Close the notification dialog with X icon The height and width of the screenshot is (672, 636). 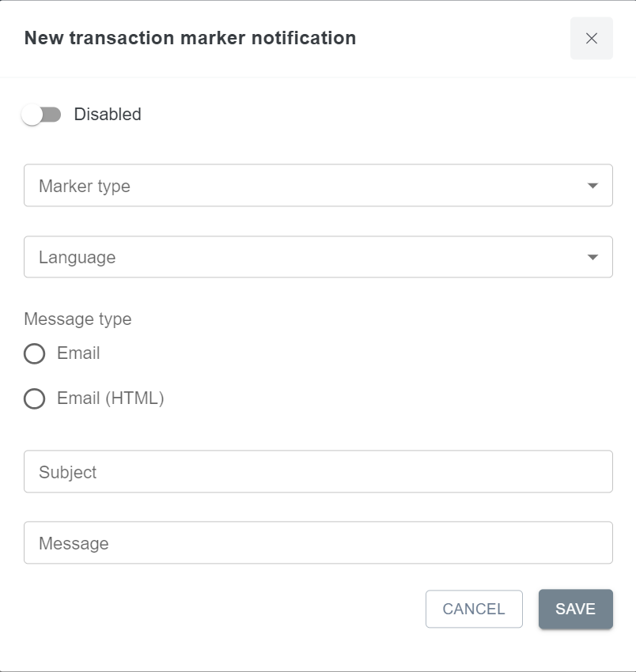coord(591,38)
